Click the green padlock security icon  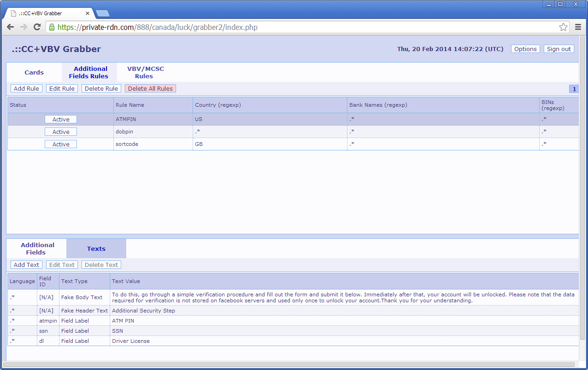[52, 27]
